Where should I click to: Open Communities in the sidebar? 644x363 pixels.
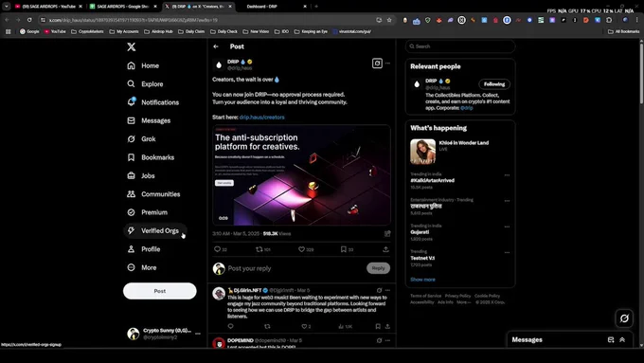tap(153, 194)
